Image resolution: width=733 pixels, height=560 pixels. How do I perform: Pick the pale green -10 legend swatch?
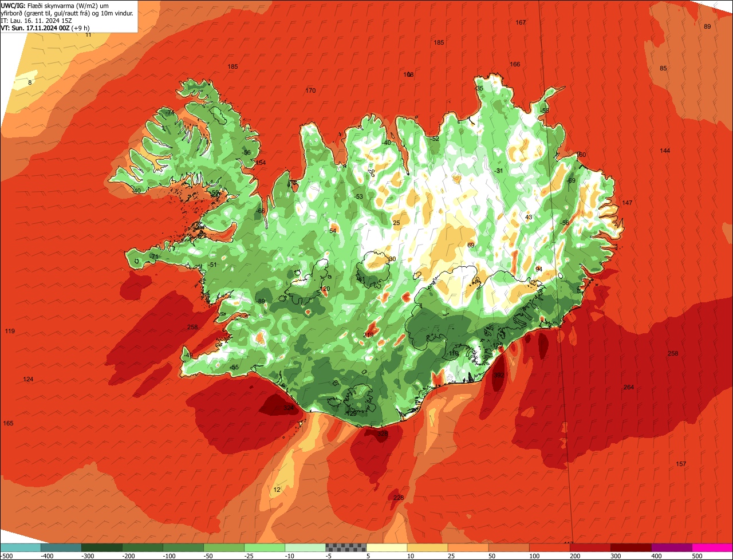click(305, 547)
